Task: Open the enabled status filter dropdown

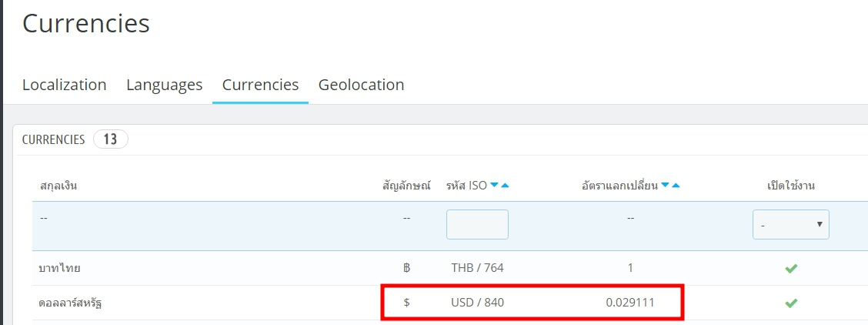Action: [790, 225]
